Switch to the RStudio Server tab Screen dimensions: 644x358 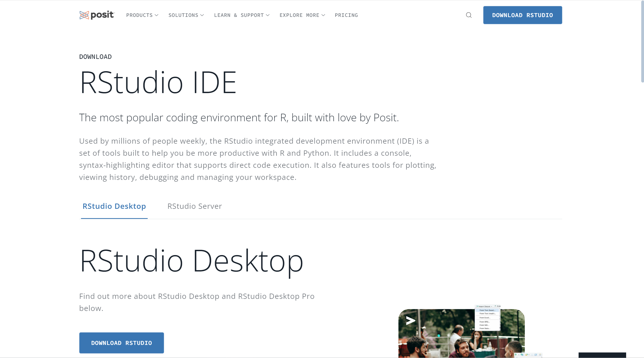click(x=194, y=206)
